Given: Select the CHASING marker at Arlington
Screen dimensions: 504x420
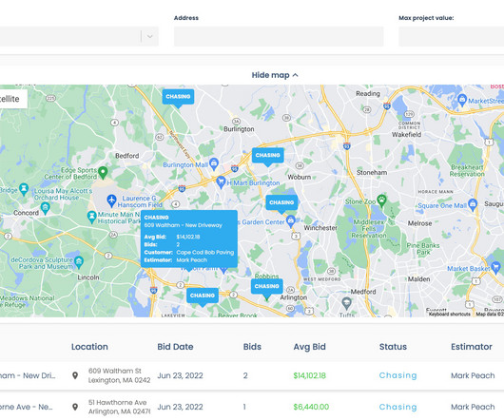Looking at the screenshot, I should tap(267, 286).
